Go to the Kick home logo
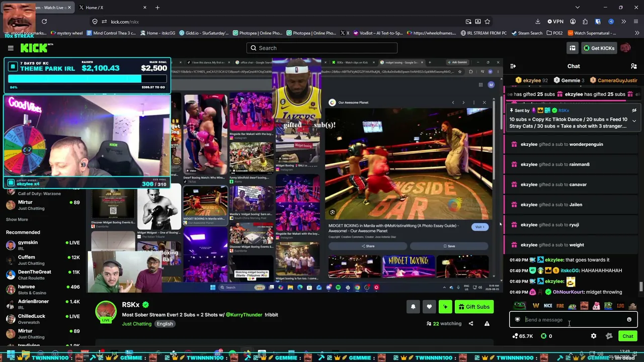 tap(36, 48)
